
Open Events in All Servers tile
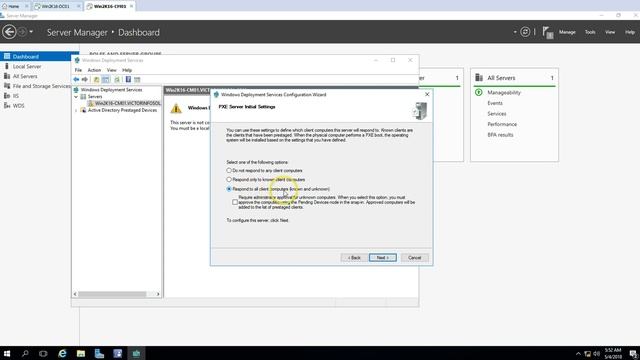click(495, 103)
